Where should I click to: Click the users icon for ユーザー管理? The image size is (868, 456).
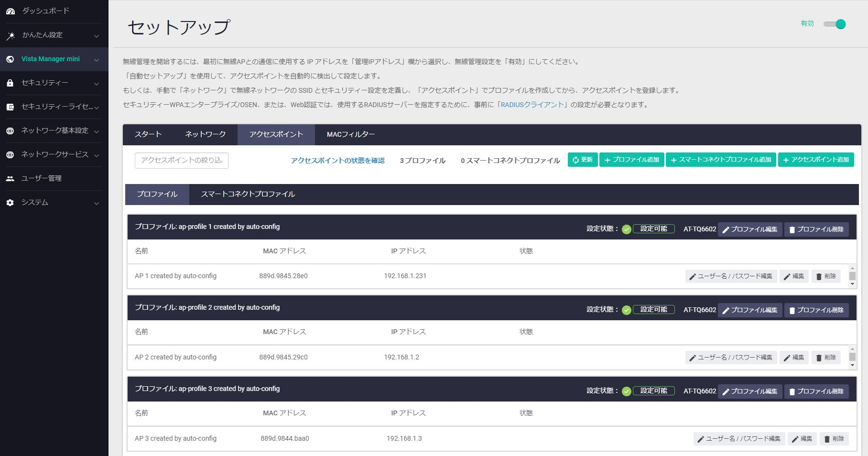point(10,179)
